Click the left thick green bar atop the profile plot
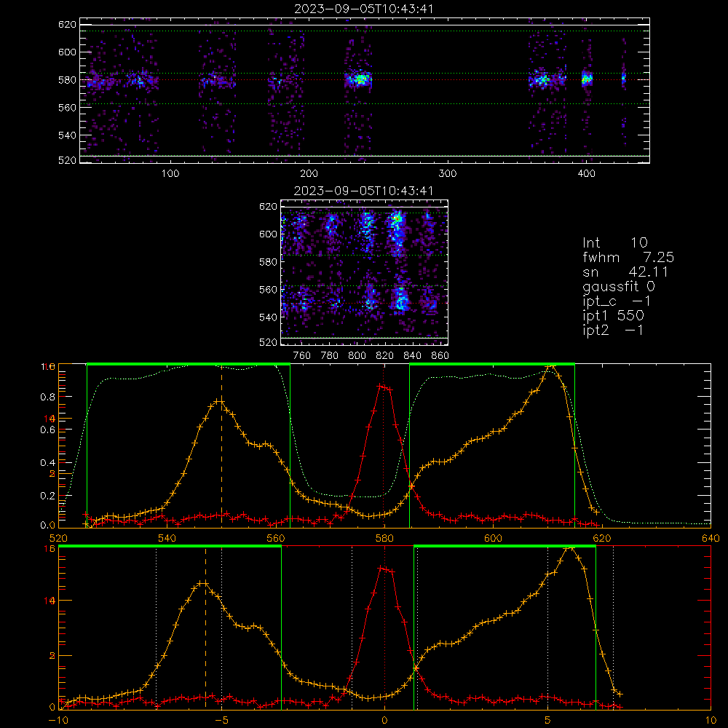This screenshot has height=728, width=728. pos(189,364)
